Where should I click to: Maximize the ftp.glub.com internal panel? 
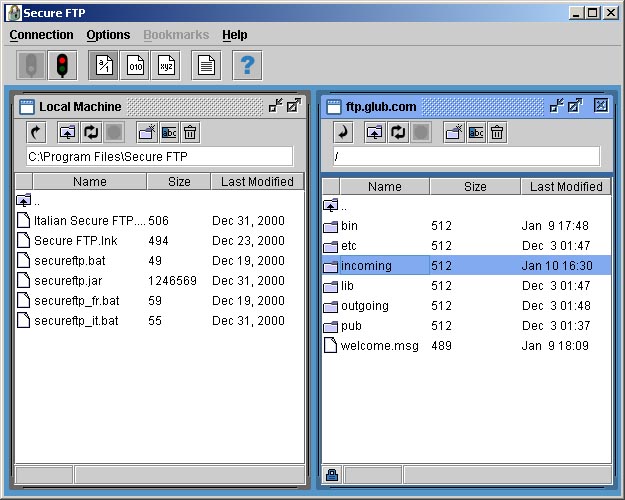tap(575, 106)
